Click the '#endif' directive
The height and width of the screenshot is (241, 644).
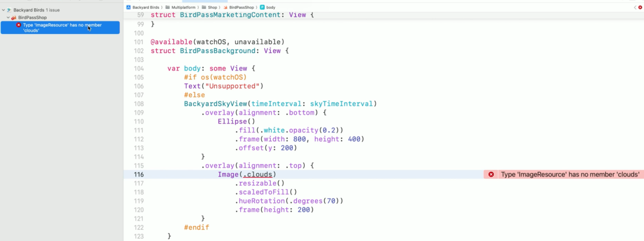pyautogui.click(x=196, y=227)
